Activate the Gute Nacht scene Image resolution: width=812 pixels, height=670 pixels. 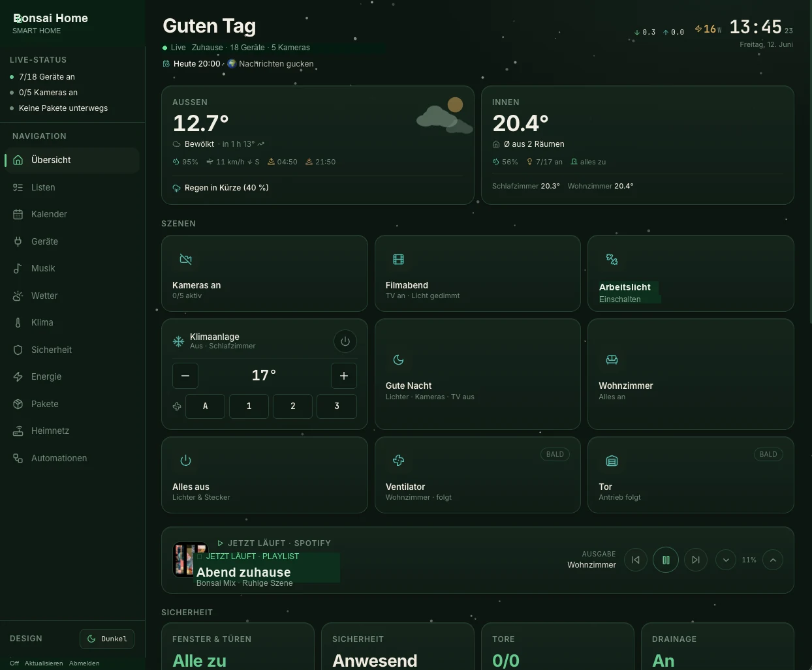tap(478, 374)
